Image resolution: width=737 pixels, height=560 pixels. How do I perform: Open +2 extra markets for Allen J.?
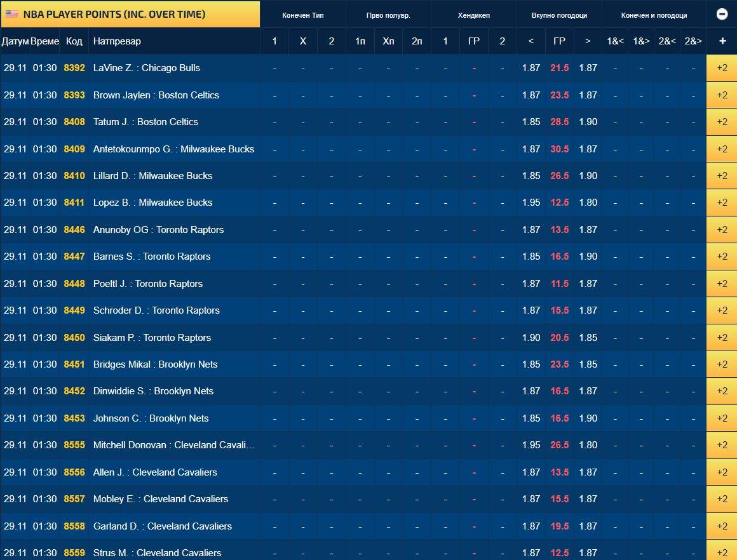pos(722,472)
